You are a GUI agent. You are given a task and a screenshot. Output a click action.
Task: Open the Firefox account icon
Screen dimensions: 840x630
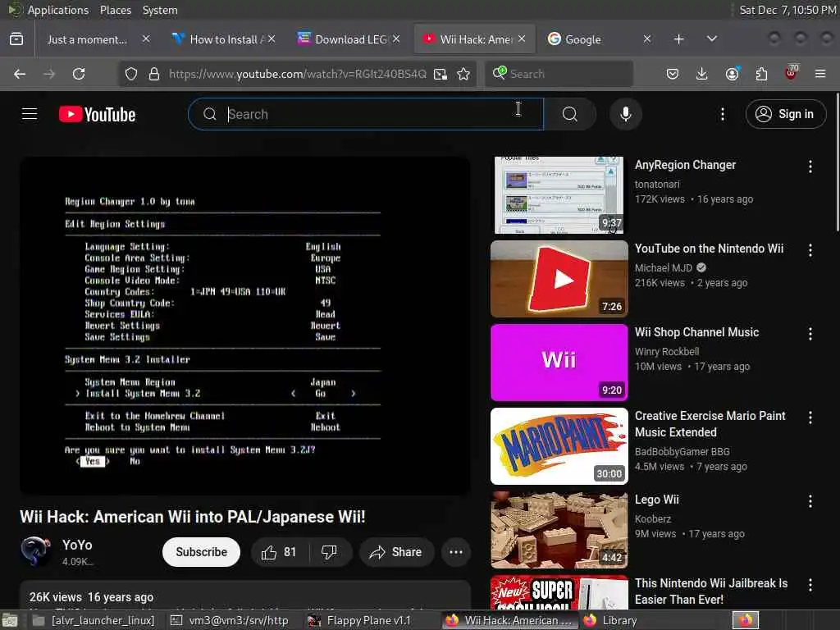(732, 74)
